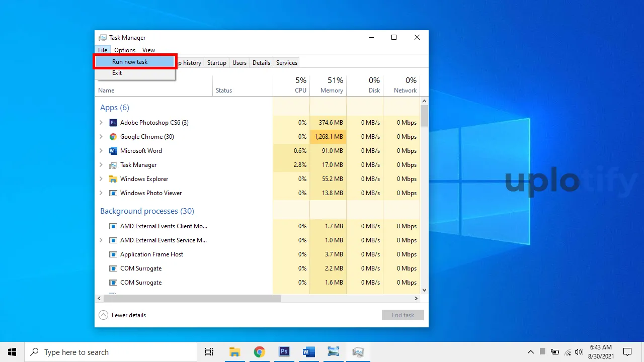
Task: Open the Windows Start menu
Action: coord(12,352)
